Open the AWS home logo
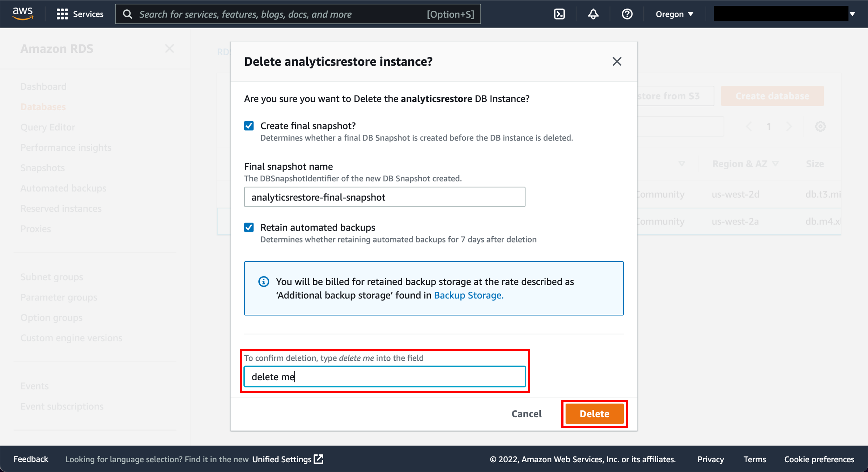Image resolution: width=868 pixels, height=472 pixels. pos(23,14)
